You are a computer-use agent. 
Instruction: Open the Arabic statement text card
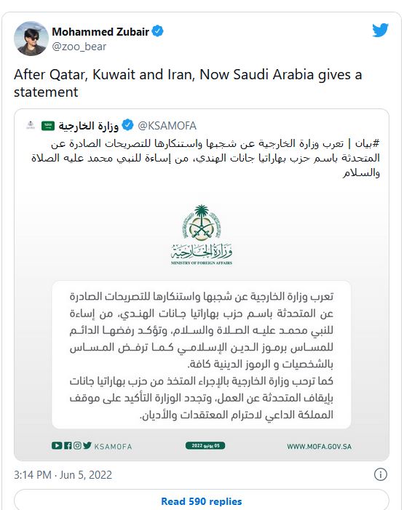(202, 355)
